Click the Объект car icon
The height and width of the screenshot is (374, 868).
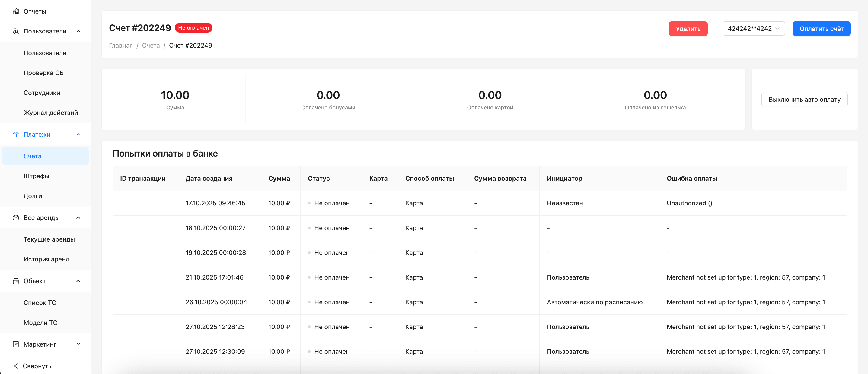click(x=15, y=281)
